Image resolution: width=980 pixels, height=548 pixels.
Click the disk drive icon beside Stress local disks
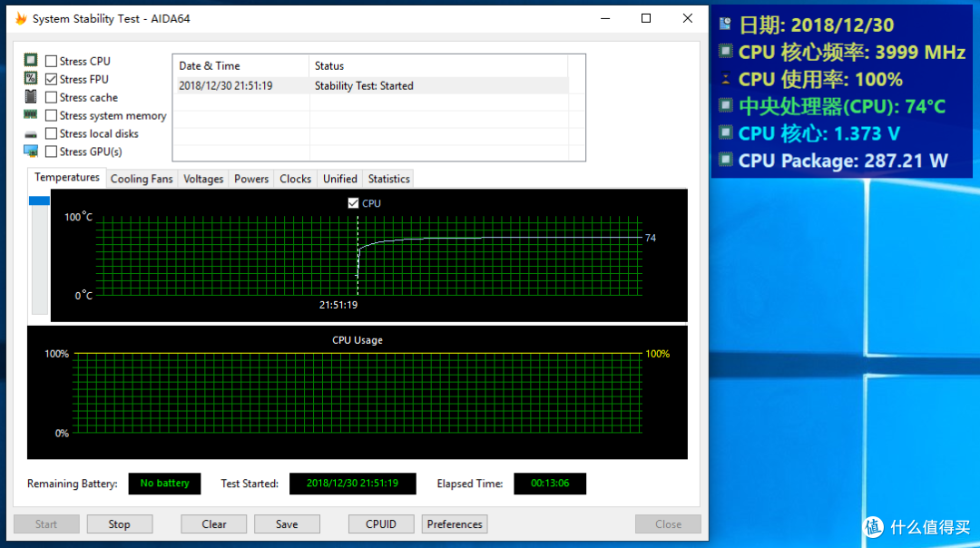pos(31,134)
